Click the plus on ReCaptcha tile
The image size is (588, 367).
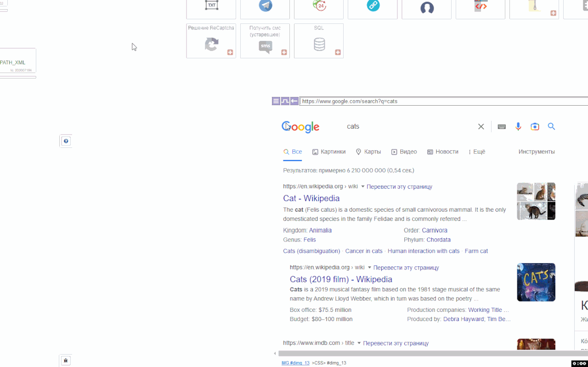(230, 52)
